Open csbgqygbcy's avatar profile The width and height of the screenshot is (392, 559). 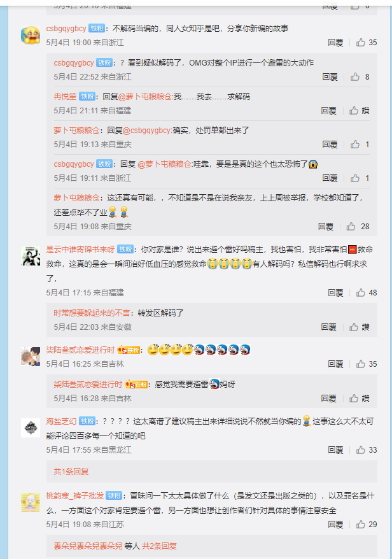click(31, 35)
